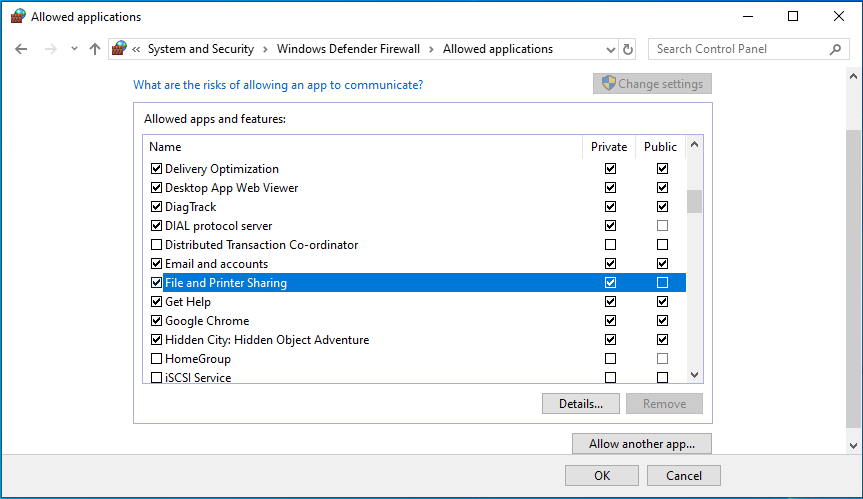Image resolution: width=863 pixels, height=499 pixels.
Task: Open risks of allowing an app link
Action: [278, 85]
